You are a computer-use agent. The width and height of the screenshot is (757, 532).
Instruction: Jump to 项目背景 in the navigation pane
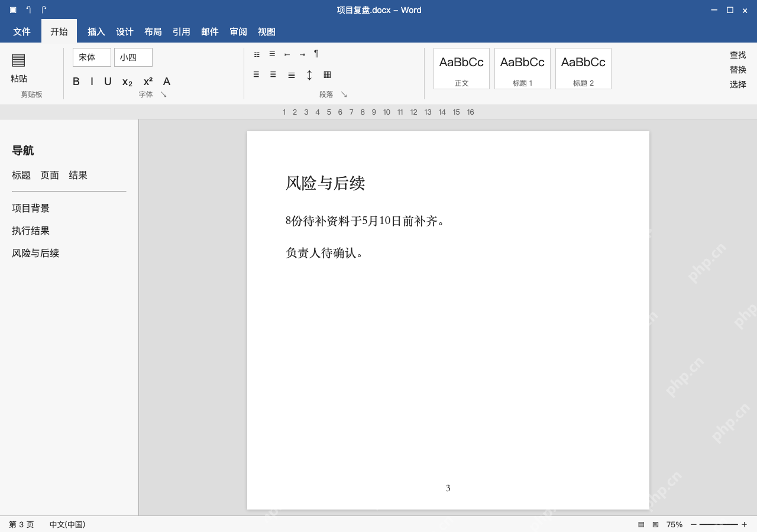coord(31,209)
